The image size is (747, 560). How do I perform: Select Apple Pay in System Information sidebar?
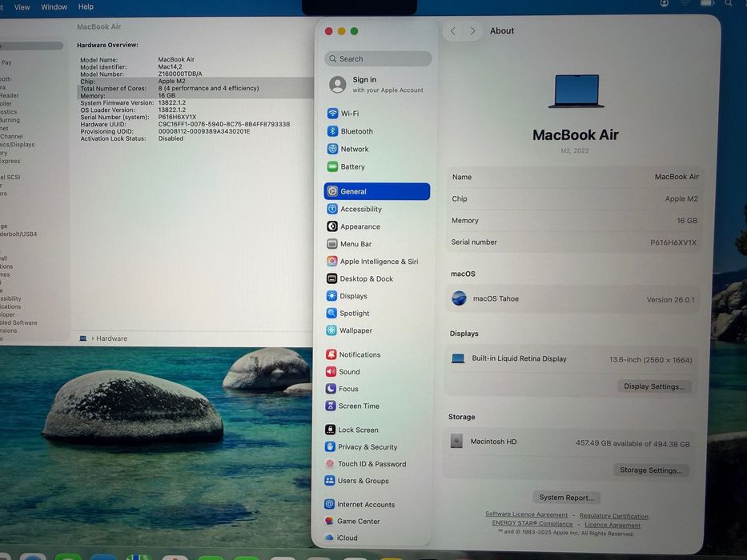pos(6,62)
